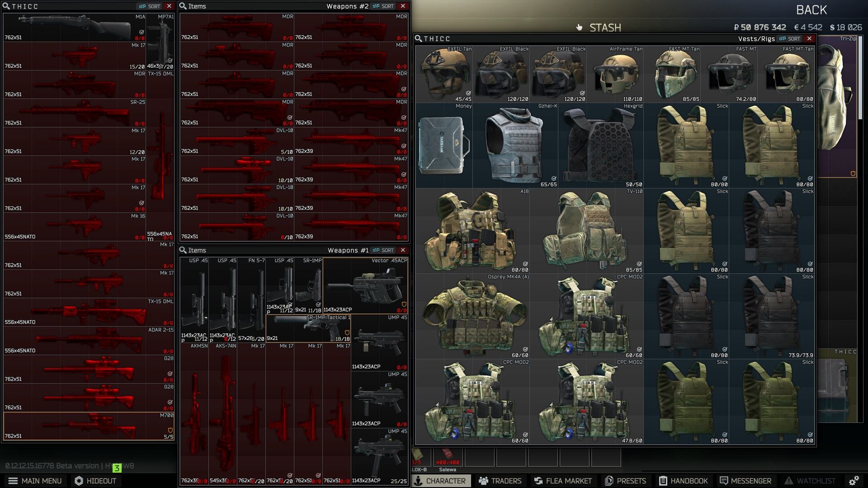
Task: Sort the Vests/Rigs container
Action: (789, 39)
